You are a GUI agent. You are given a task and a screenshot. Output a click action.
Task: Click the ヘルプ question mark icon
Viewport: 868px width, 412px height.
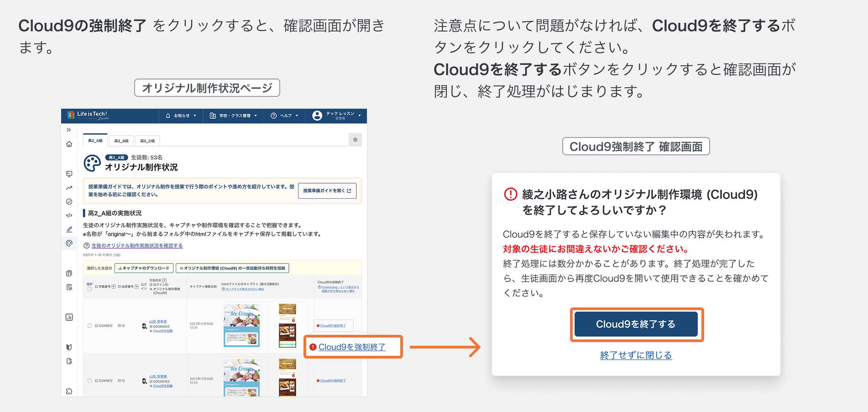click(274, 116)
